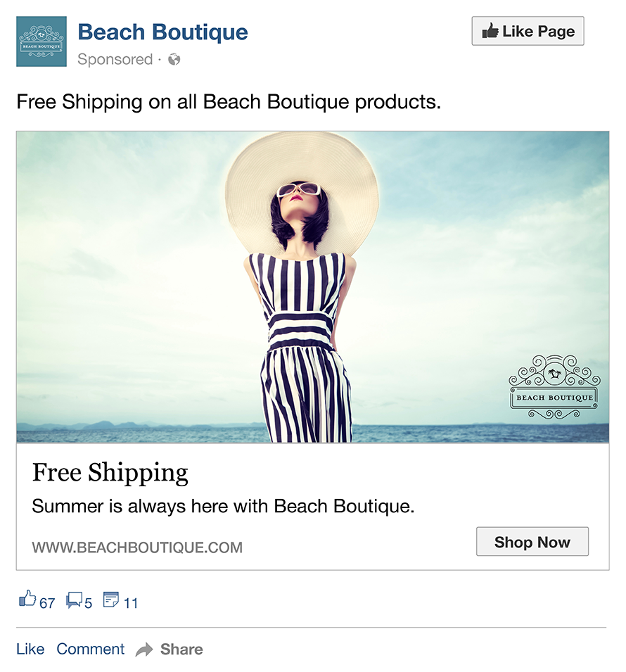Click the 67 likes count
Viewport: 626px width, 672px height.
(x=47, y=603)
